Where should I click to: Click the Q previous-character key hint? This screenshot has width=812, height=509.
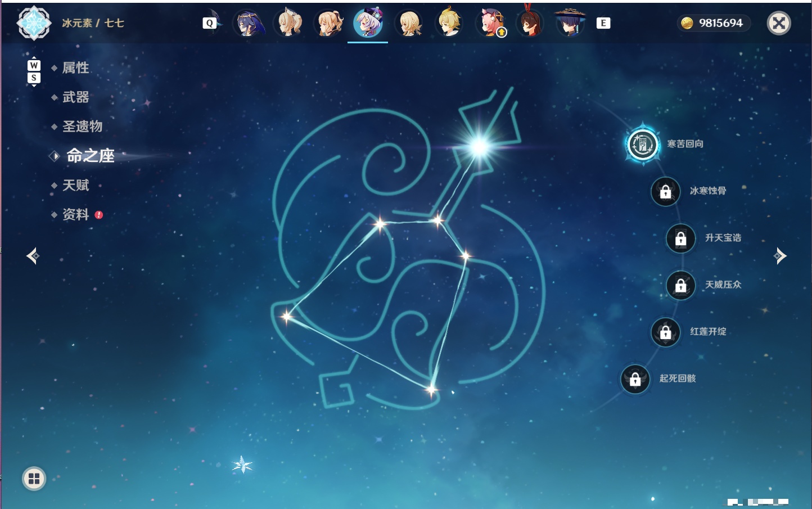(x=210, y=23)
